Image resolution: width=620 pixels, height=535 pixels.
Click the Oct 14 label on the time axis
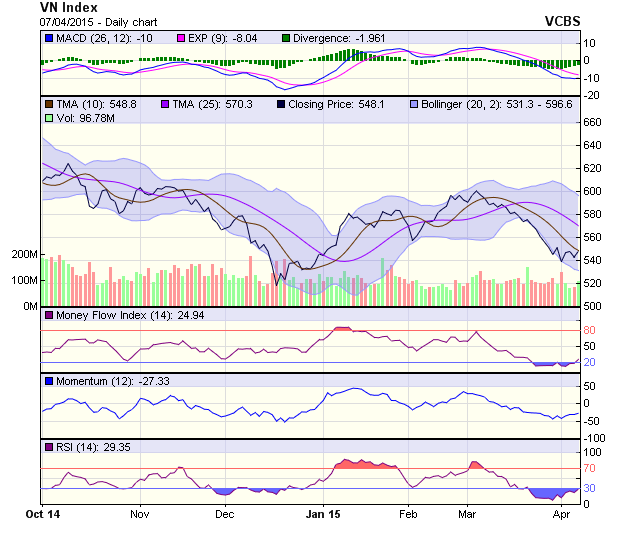coord(42,514)
